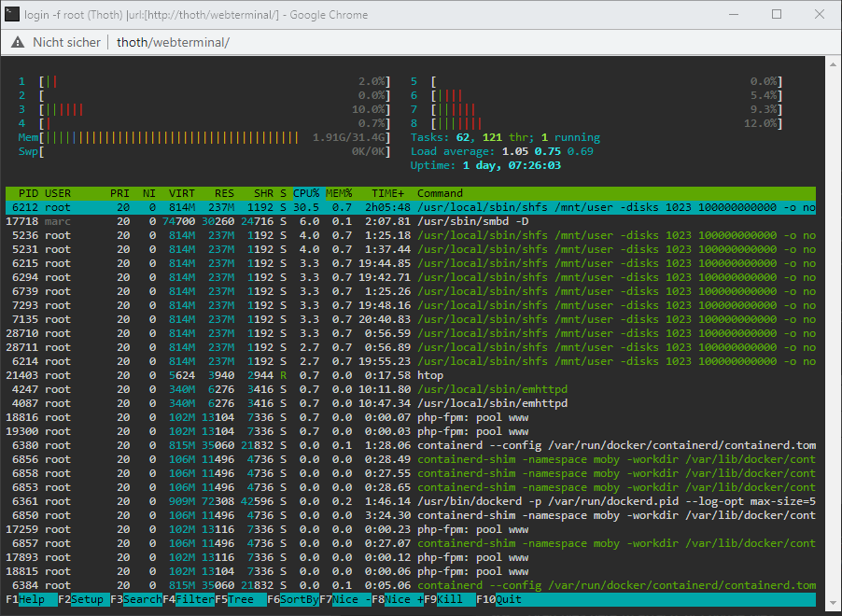Image resolution: width=842 pixels, height=616 pixels.
Task: Select the containerd process row PID 6380
Action: point(411,445)
